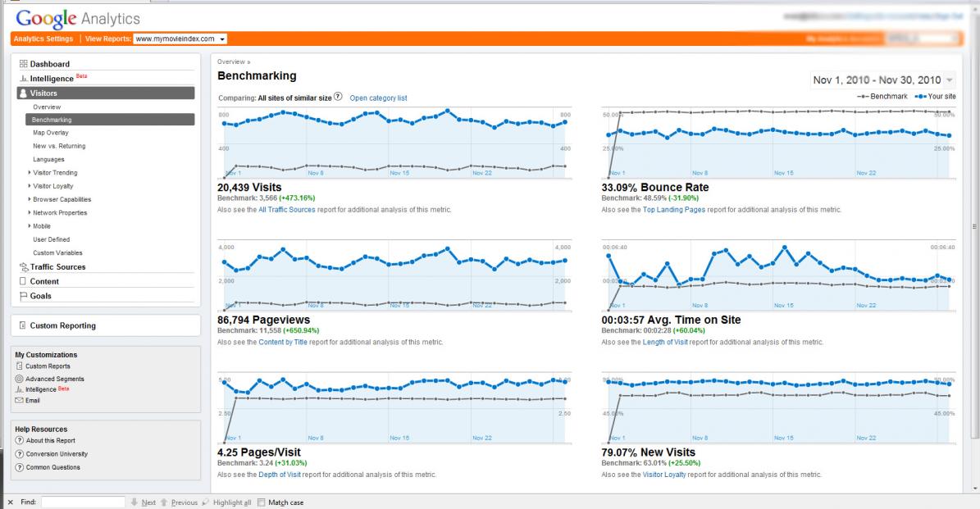Enable the Match case checkbox
The height and width of the screenshot is (509, 980).
click(262, 502)
